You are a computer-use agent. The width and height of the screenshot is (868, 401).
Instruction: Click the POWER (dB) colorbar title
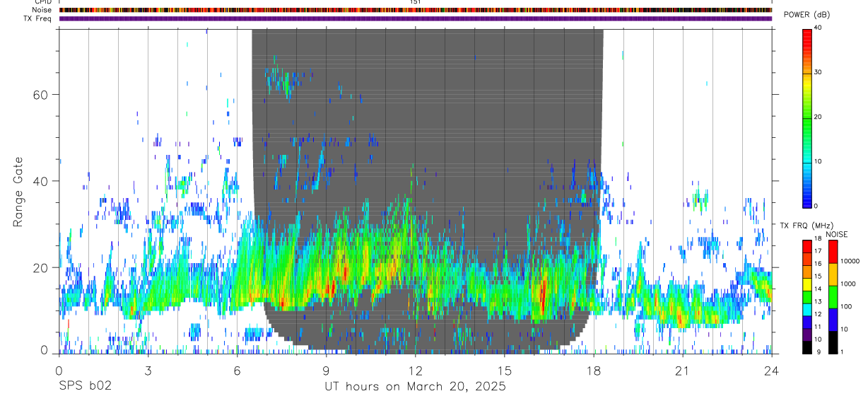[x=807, y=15]
